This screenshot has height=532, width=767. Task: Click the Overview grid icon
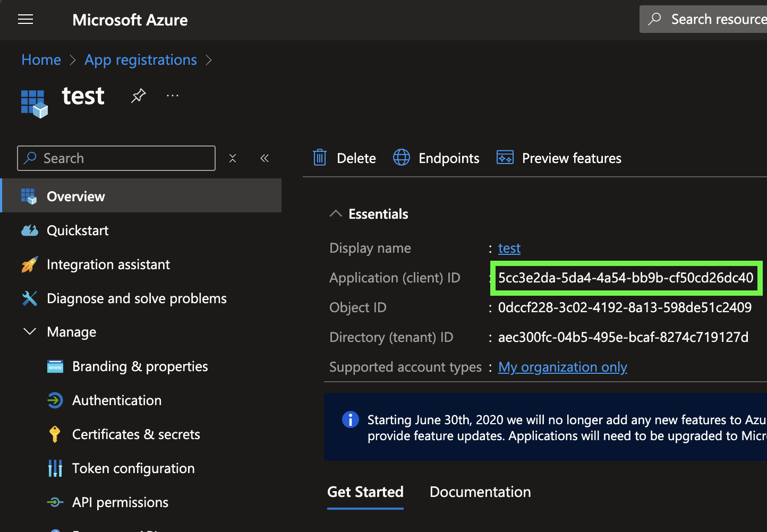tap(29, 196)
